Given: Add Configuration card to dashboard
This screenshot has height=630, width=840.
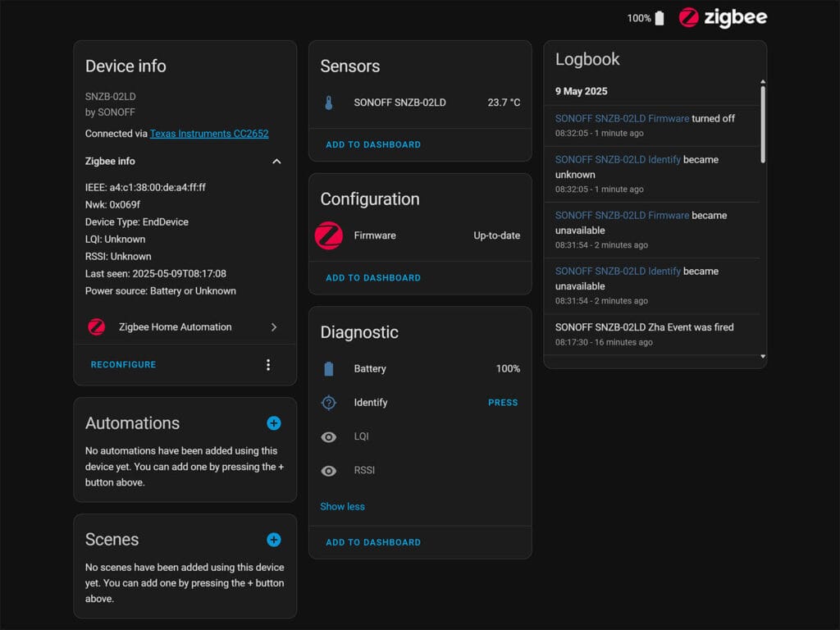Looking at the screenshot, I should point(373,277).
